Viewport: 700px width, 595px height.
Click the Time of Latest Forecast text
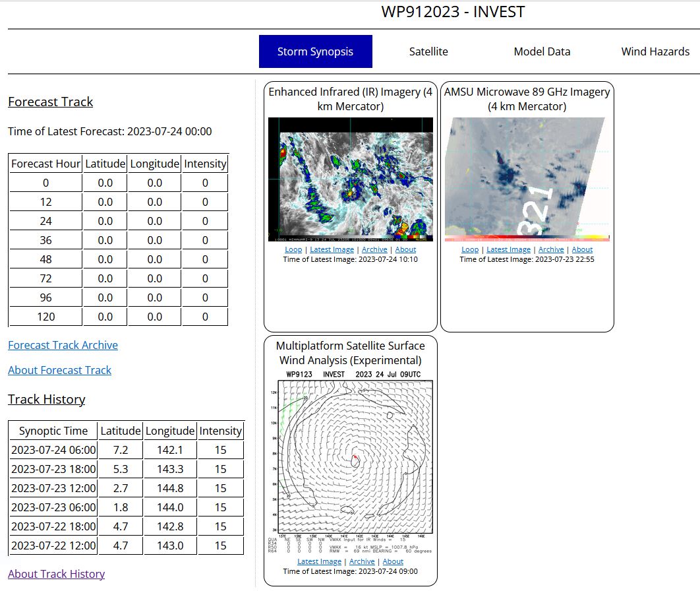point(110,131)
